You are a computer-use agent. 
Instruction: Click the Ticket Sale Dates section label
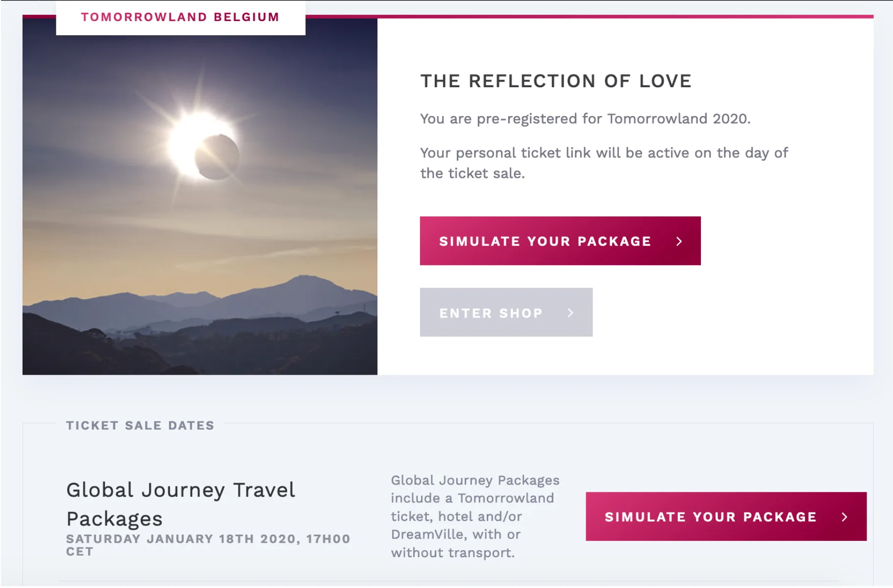140,425
